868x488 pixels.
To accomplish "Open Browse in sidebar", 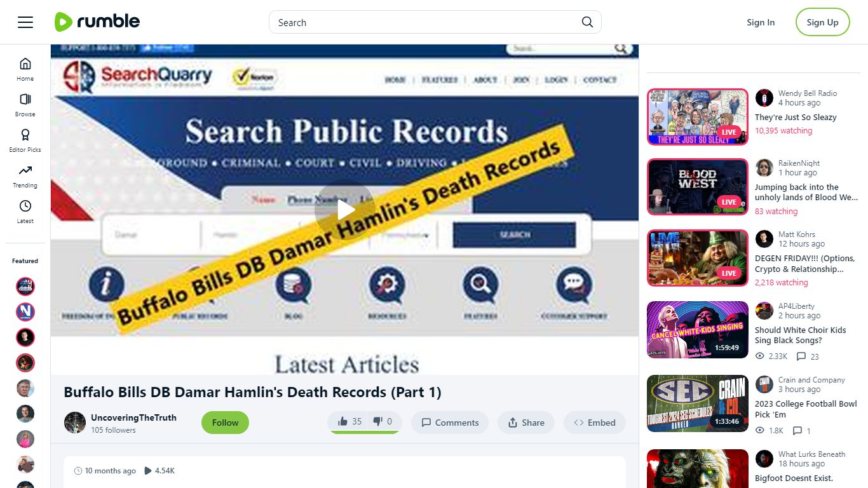I will [25, 105].
